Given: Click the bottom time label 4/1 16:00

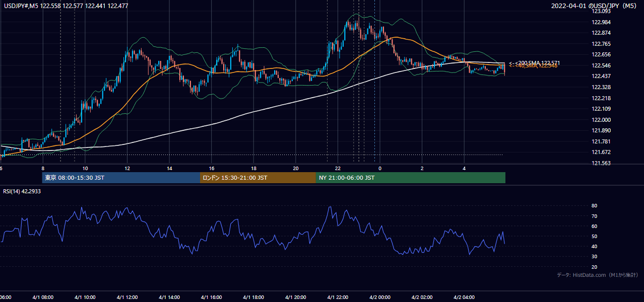Looking at the screenshot, I should [x=211, y=297].
